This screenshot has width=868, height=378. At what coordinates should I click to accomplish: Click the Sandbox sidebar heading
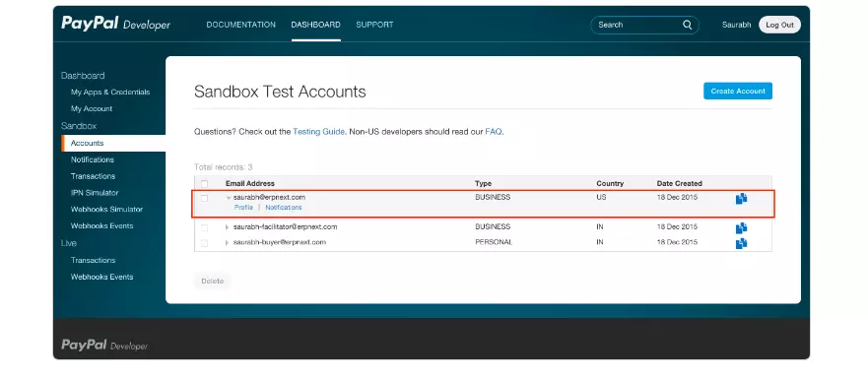click(x=79, y=126)
